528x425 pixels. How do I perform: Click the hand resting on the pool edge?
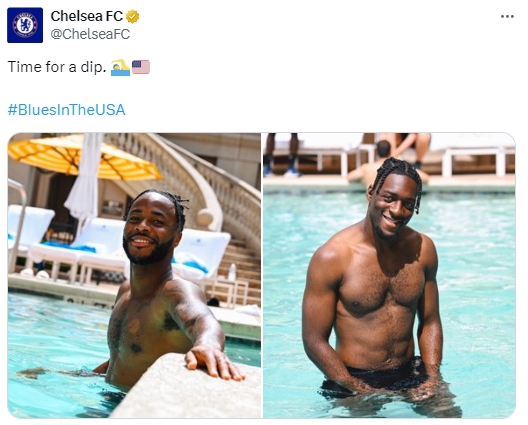coord(213,364)
